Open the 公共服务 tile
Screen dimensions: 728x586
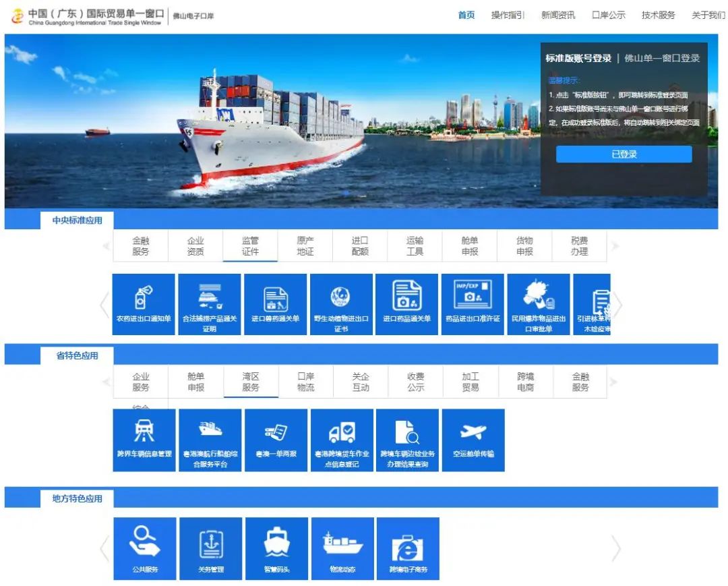coord(145,549)
